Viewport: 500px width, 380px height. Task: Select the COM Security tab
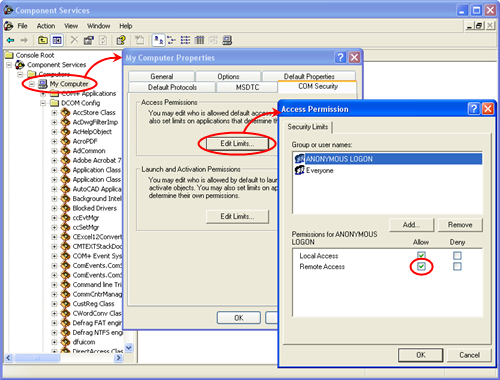pyautogui.click(x=318, y=86)
